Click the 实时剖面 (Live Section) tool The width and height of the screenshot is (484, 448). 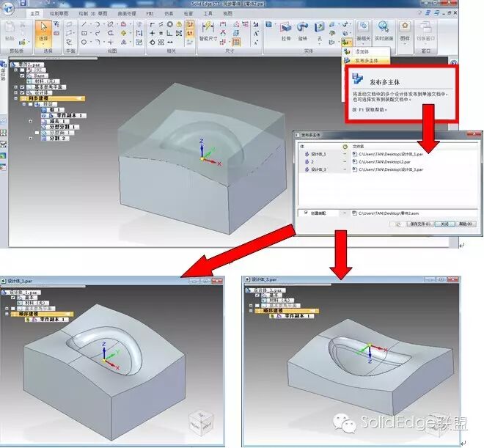point(384,31)
